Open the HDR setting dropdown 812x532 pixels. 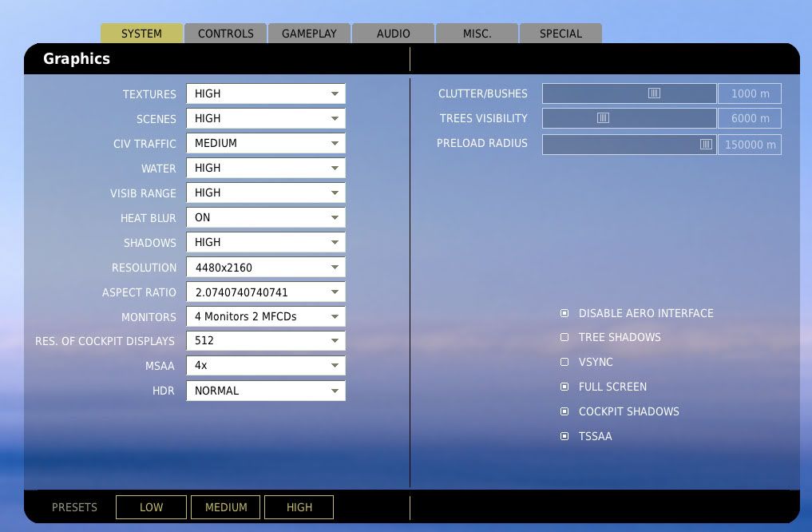[x=265, y=391]
